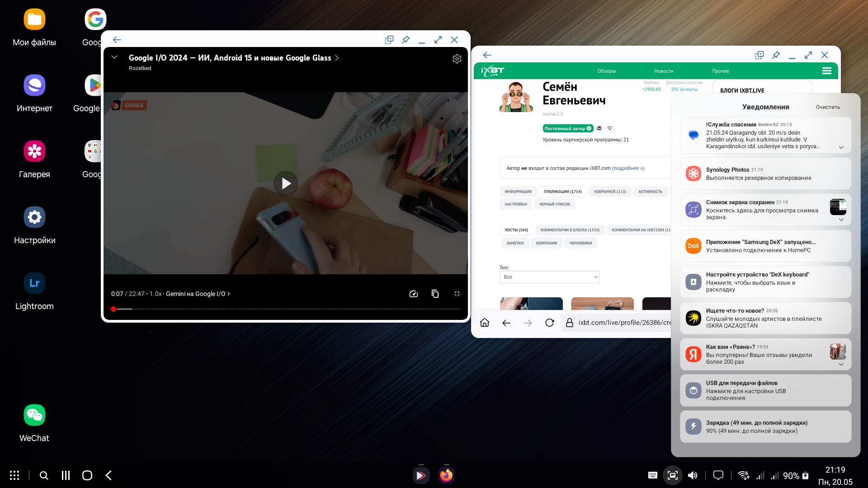Click Очистить to clear notifications
Image resolution: width=868 pixels, height=488 pixels.
[x=827, y=107]
